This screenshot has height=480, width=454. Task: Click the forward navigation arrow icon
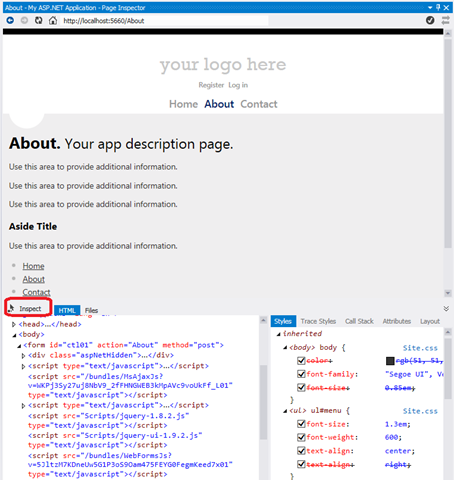[24, 21]
